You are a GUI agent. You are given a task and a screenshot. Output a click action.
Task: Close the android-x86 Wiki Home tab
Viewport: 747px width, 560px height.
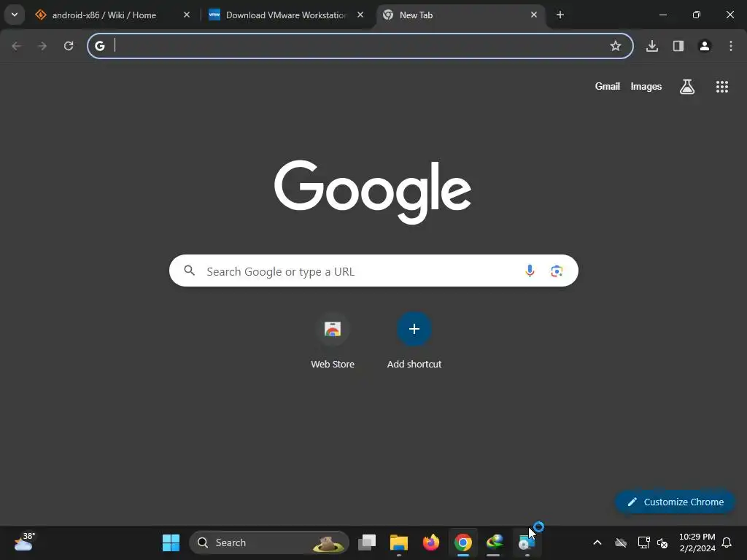click(187, 15)
